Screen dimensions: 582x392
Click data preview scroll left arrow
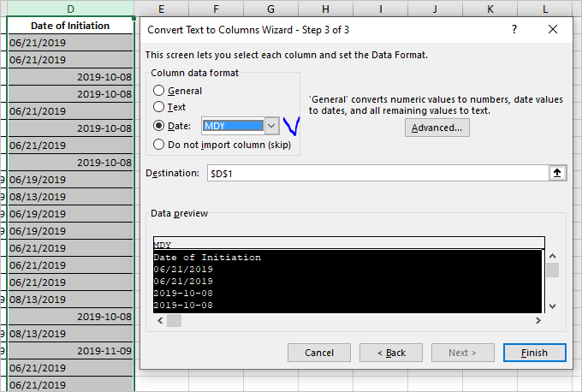(160, 320)
